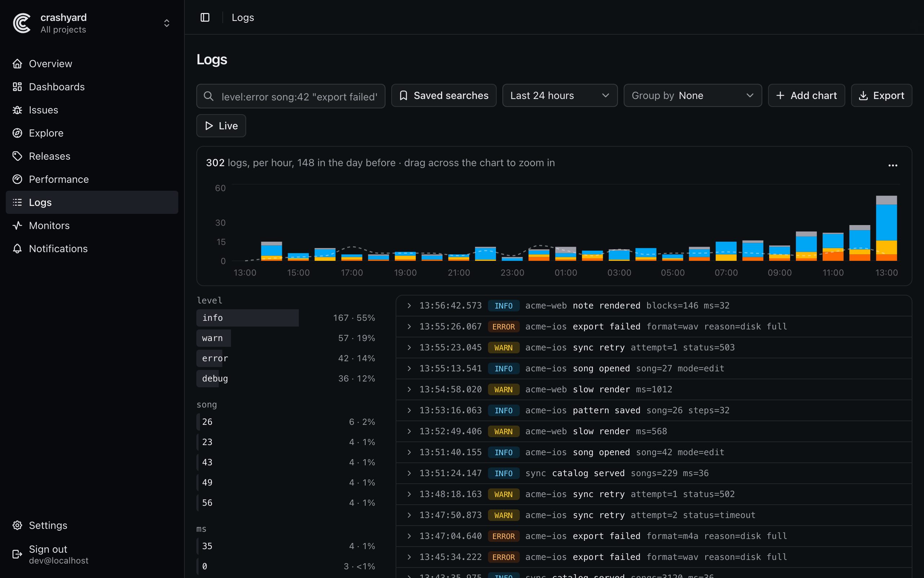
Task: Click the crashyard logo icon
Action: tap(22, 23)
